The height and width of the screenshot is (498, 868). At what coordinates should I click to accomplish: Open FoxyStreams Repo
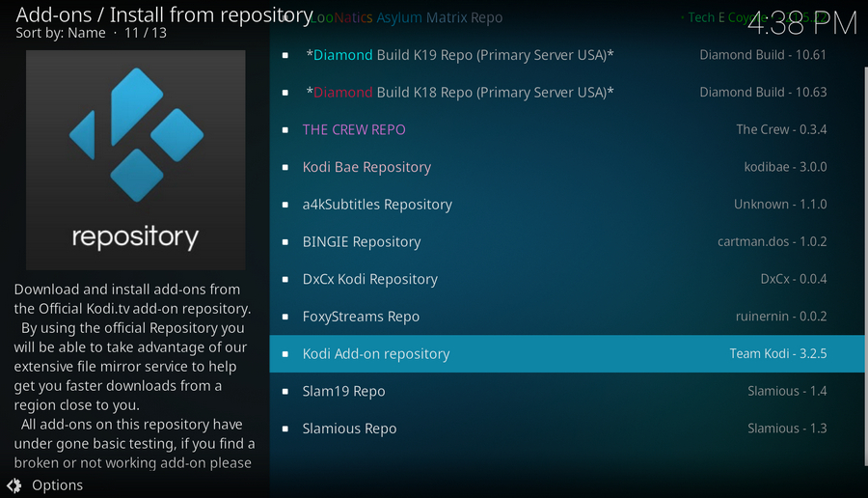pyautogui.click(x=567, y=317)
